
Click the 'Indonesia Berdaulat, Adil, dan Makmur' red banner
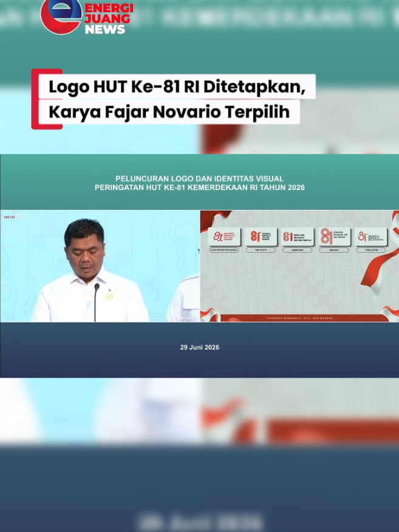tap(299, 318)
